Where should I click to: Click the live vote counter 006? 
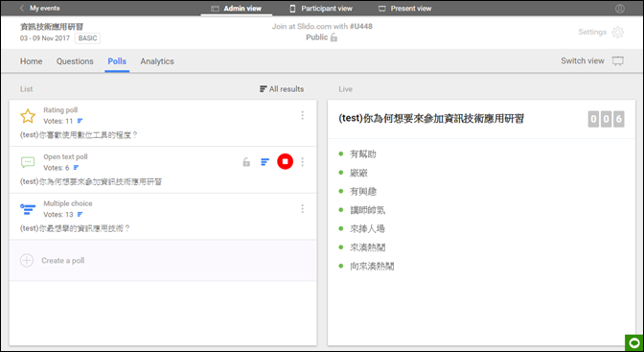[606, 119]
